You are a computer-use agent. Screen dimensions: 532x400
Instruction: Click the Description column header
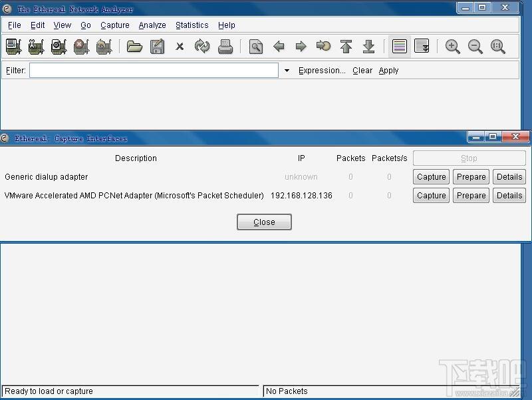pos(136,158)
